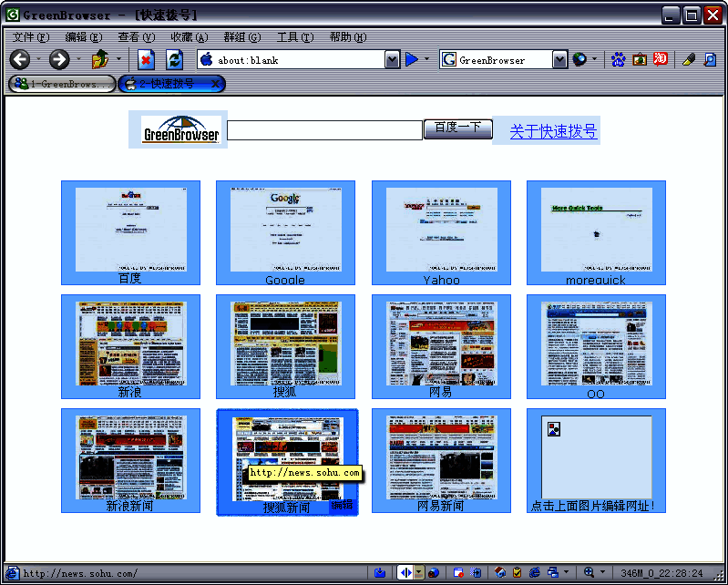Open the Back button history dropdown
The image size is (728, 585).
pyautogui.click(x=38, y=59)
